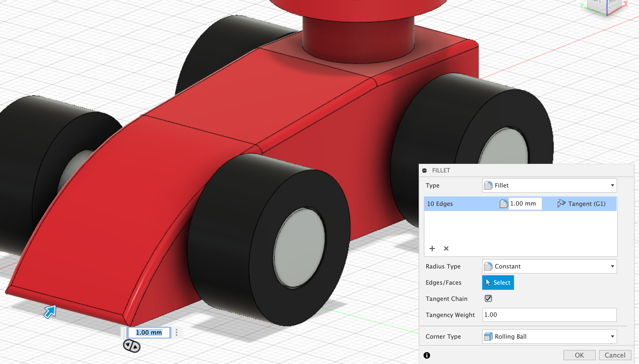Click the oval double-arrow icon below the radius box
Image resolution: width=639 pixels, height=364 pixels.
pos(131,346)
